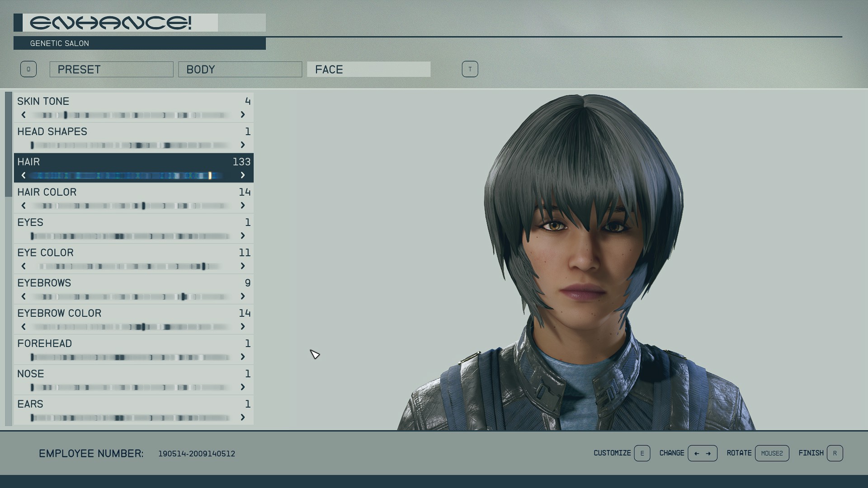Viewport: 868px width, 488px height.
Task: Go to next Hair style with right arrow
Action: (x=243, y=175)
